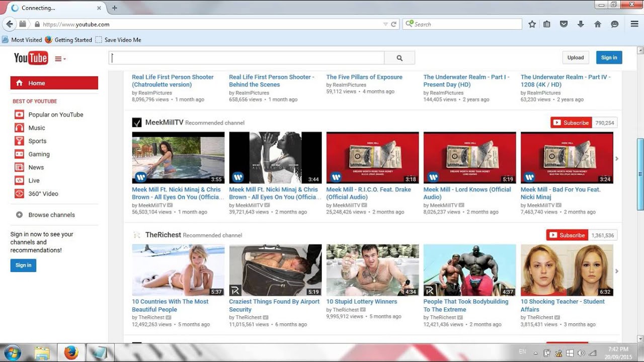The image size is (644, 362).
Task: Open People That Took Bodybuilding thumbnail
Action: [x=469, y=270]
